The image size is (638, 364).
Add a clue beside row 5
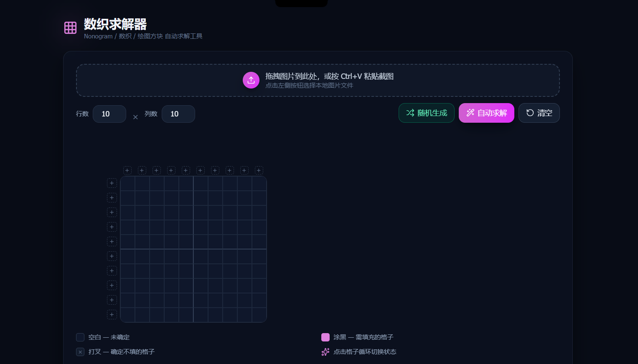pyautogui.click(x=112, y=242)
